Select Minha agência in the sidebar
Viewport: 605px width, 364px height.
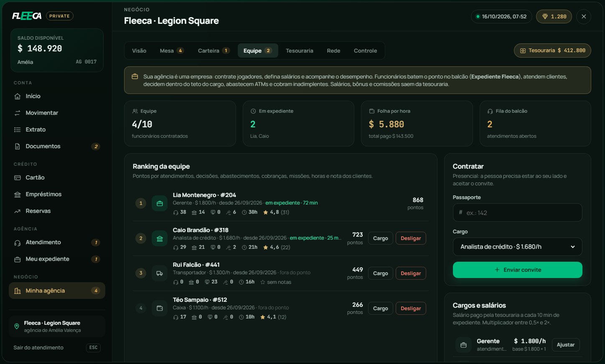(57, 291)
